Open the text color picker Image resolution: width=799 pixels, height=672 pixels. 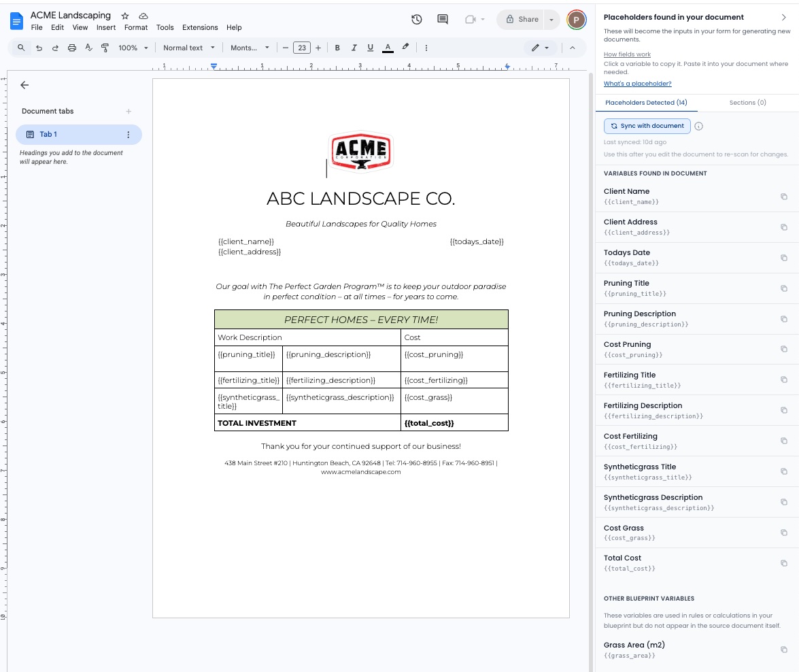[388, 48]
